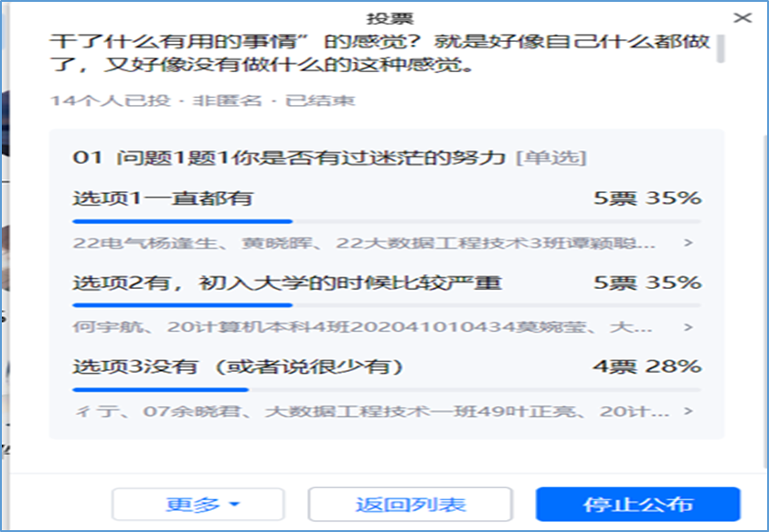Open voter names starting with 何宇航

click(364, 327)
